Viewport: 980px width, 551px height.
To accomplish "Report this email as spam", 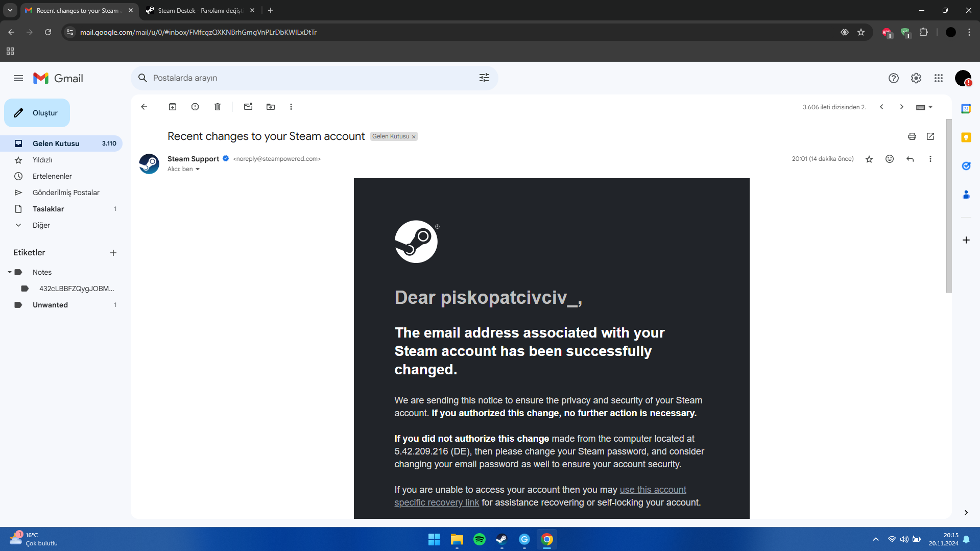I will [x=195, y=107].
